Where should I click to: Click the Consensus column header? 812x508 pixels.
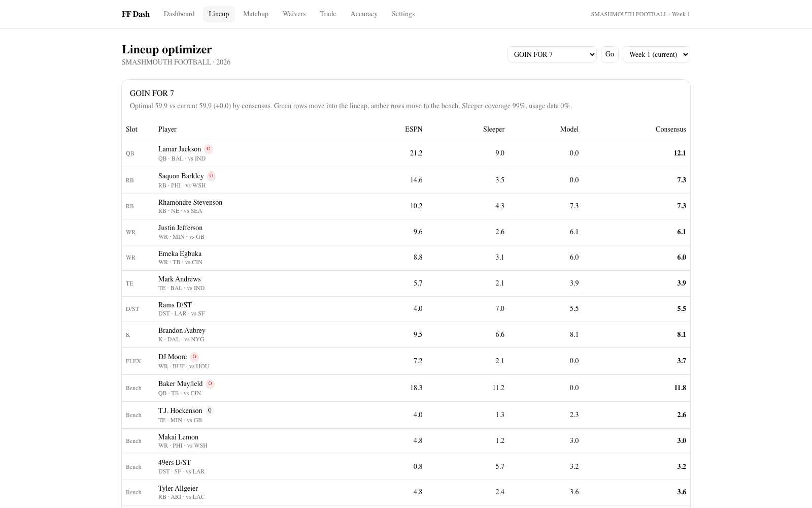(670, 130)
